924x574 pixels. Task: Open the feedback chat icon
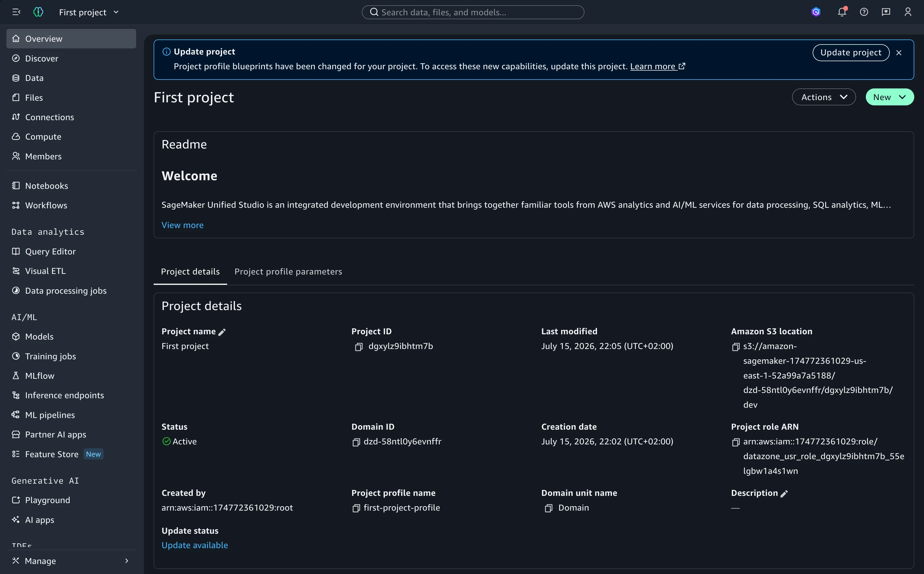point(886,12)
